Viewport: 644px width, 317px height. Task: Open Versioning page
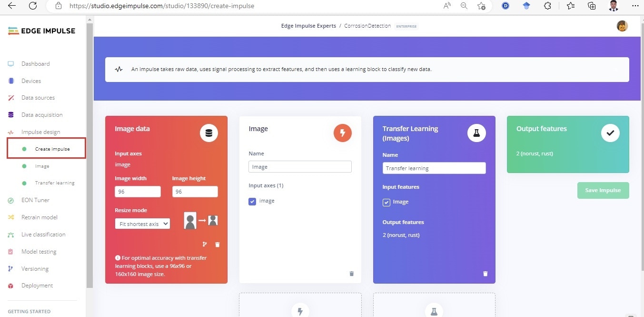pyautogui.click(x=35, y=269)
